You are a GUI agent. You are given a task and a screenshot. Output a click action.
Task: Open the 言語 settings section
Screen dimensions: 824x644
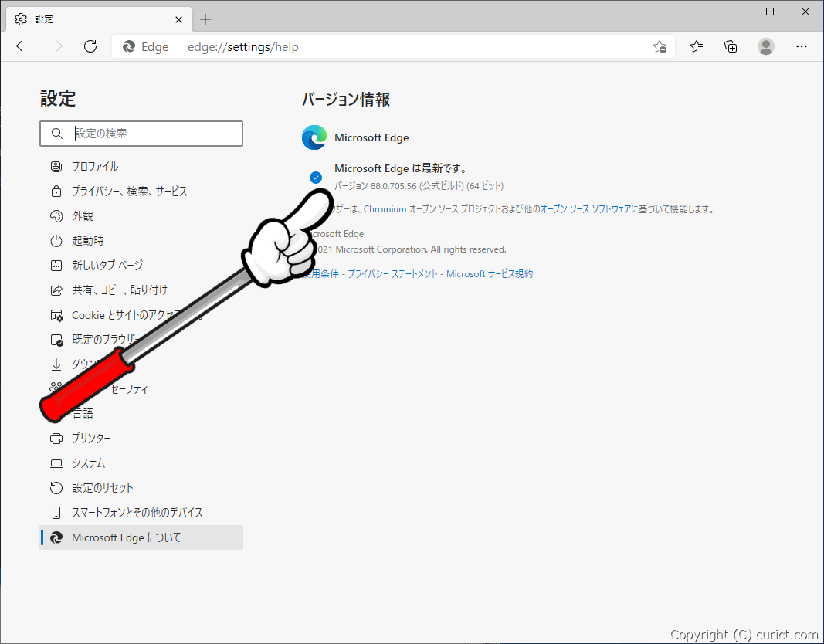141,413
